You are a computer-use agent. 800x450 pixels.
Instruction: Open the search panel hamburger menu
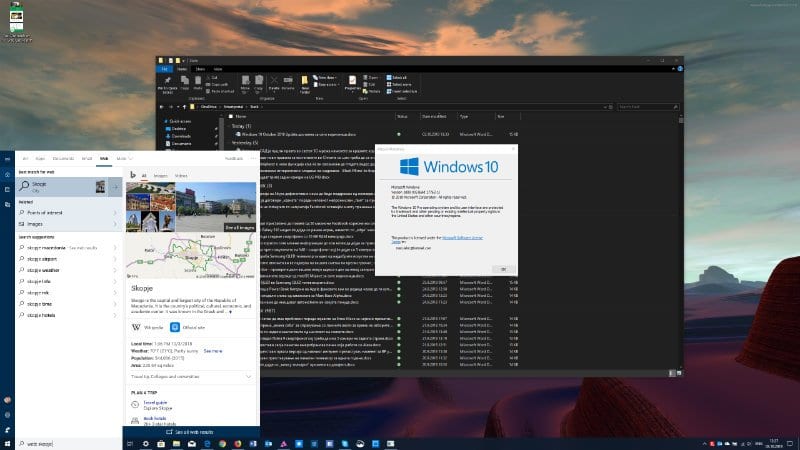7,159
